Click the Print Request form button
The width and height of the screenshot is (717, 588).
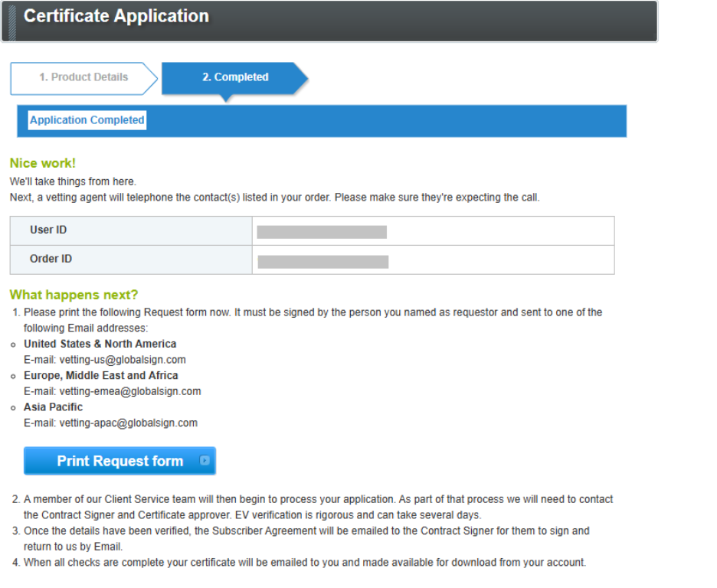(120, 461)
